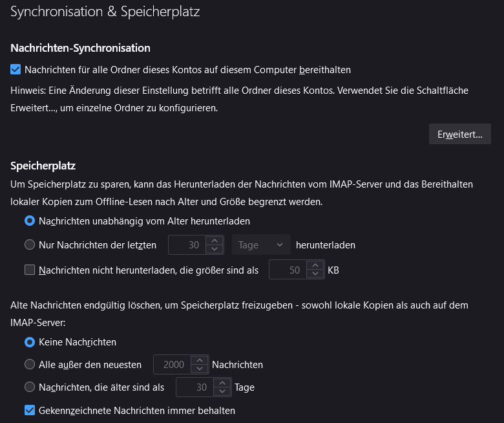Increase the delete-older-than days spinner
This screenshot has height=423, width=504.
click(222, 384)
